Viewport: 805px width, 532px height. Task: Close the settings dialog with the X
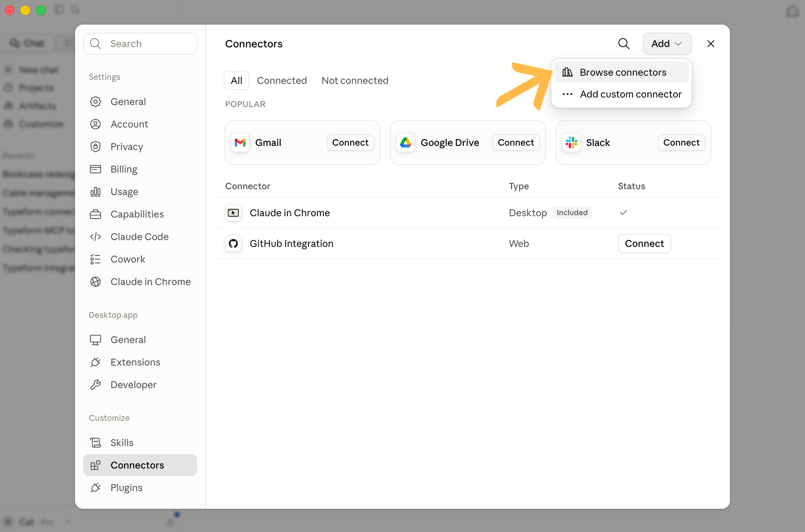tap(711, 44)
